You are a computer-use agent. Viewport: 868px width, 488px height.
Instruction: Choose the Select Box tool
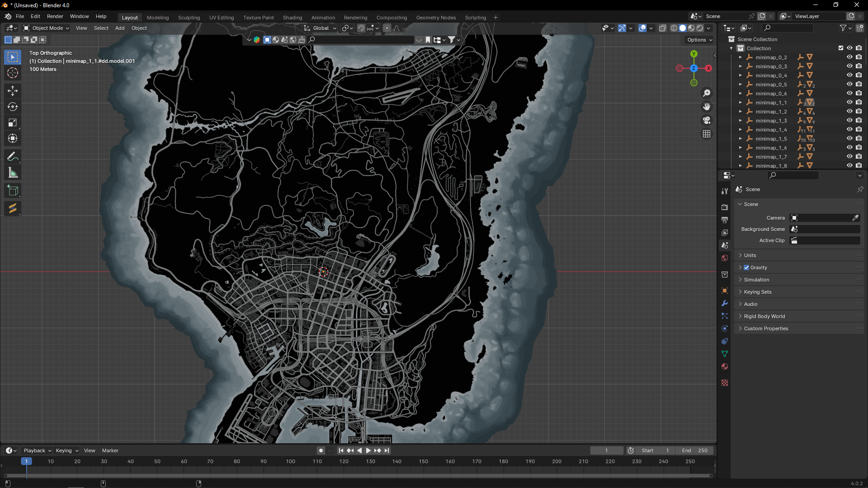[13, 57]
